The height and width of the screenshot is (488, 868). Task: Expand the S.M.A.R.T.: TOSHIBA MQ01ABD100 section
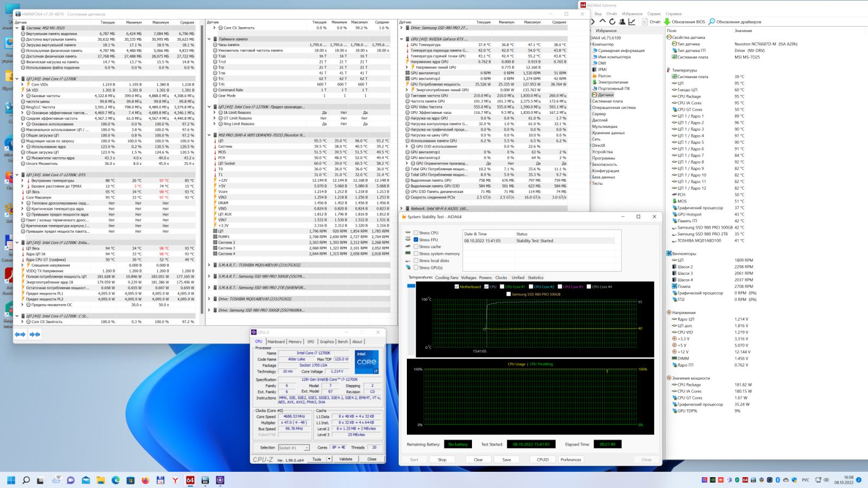[209, 265]
